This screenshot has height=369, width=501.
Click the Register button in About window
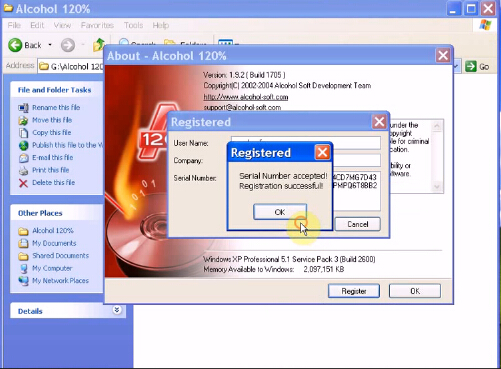tap(354, 291)
